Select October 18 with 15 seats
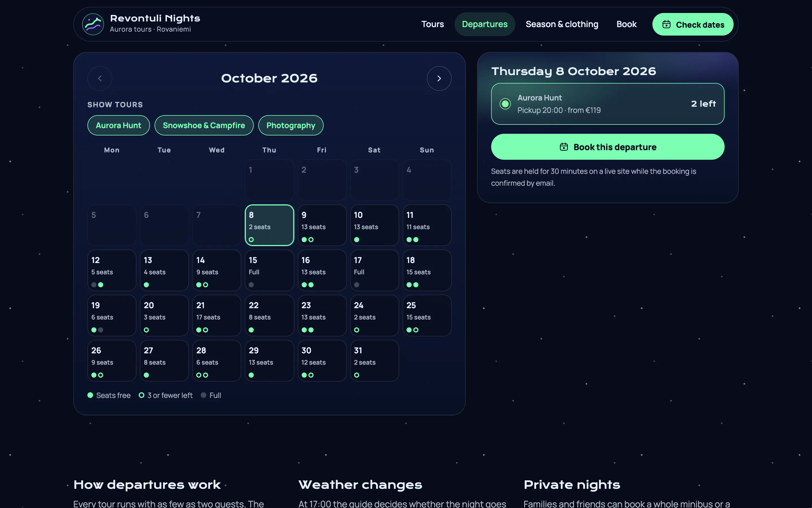812x508 pixels. point(427,270)
